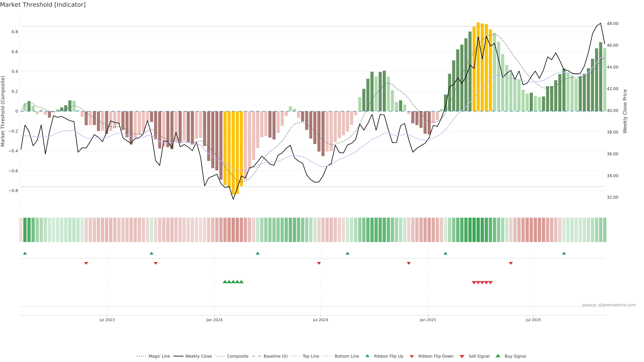Click the first red ribbon flip-down marker

pos(86,263)
